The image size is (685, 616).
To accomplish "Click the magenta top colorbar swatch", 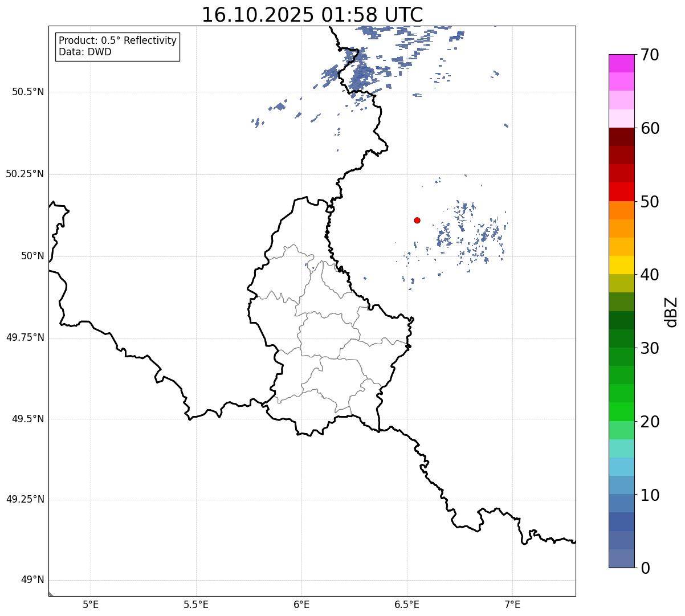I will coord(621,63).
